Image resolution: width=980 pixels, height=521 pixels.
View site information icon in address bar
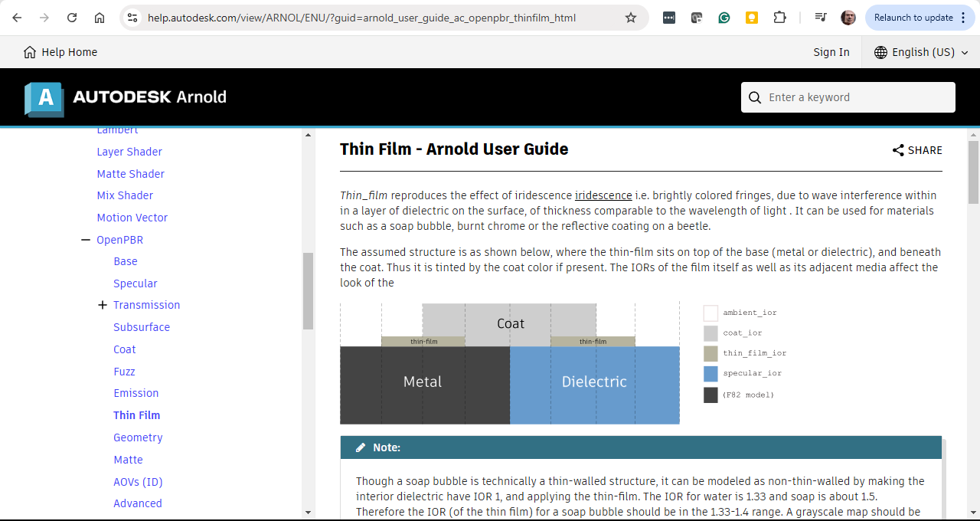tap(132, 18)
